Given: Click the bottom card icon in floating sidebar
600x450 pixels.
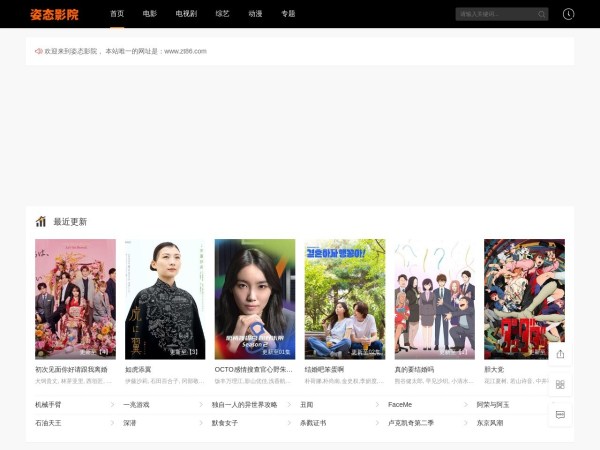Looking at the screenshot, I should (x=560, y=414).
